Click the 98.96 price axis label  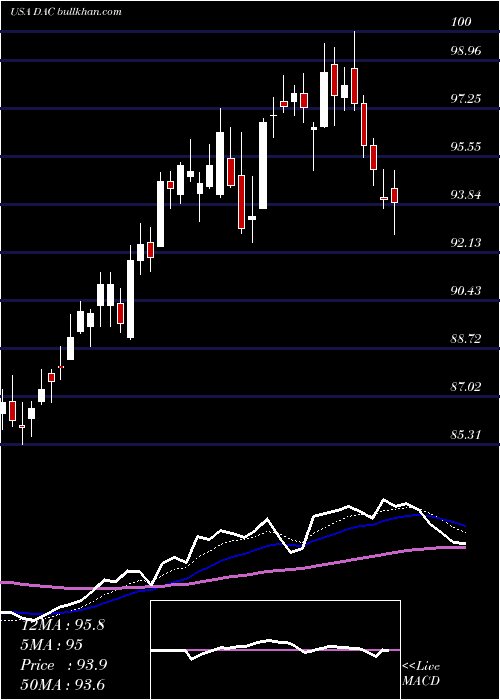(x=466, y=50)
